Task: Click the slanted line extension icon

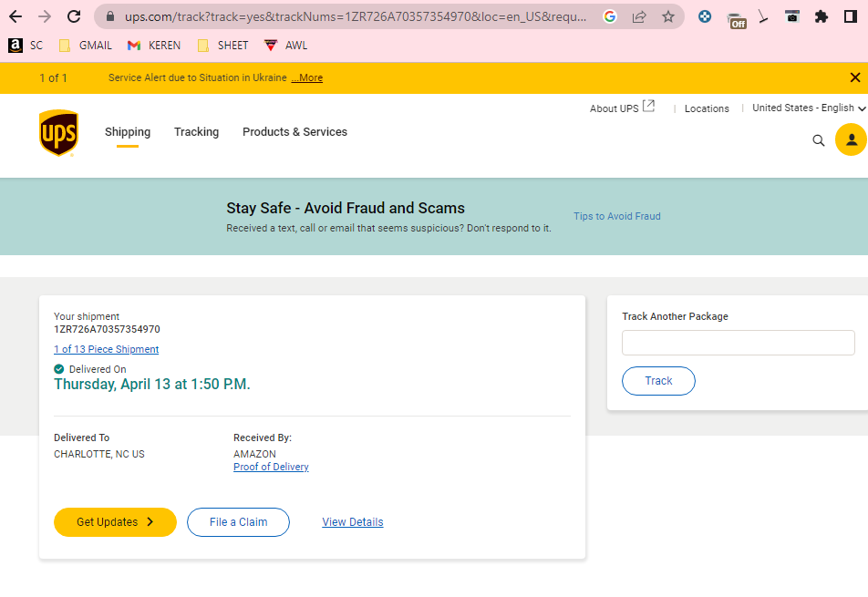Action: pyautogui.click(x=763, y=17)
